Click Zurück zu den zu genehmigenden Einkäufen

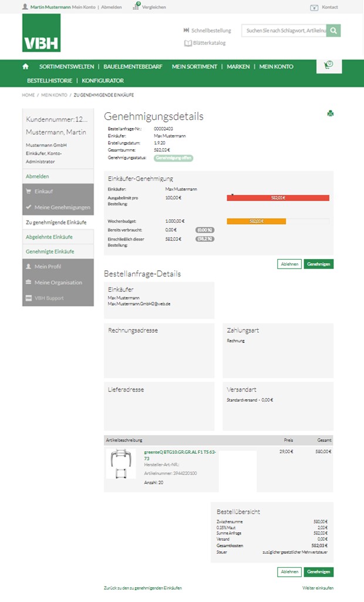pyautogui.click(x=143, y=588)
